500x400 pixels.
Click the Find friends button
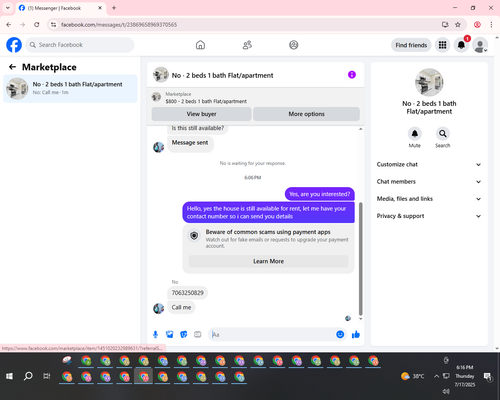(411, 45)
